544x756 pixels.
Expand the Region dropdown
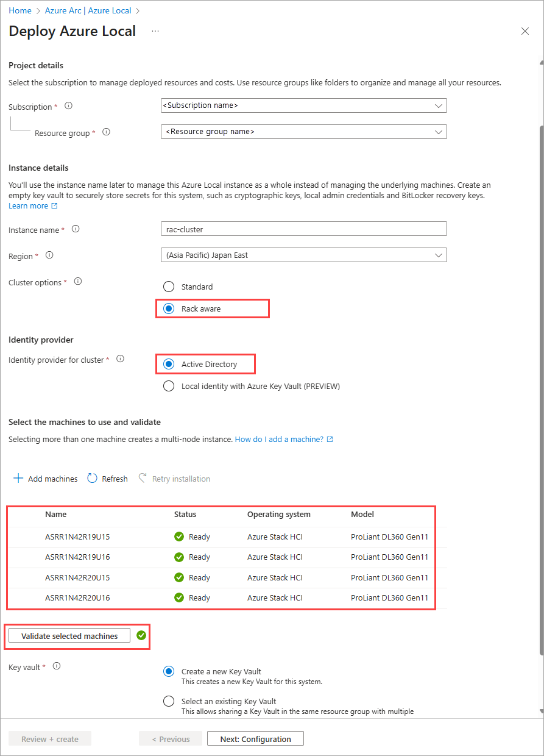(x=304, y=255)
